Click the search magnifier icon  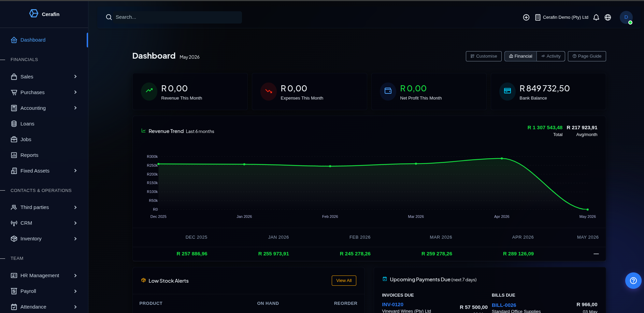coord(109,17)
